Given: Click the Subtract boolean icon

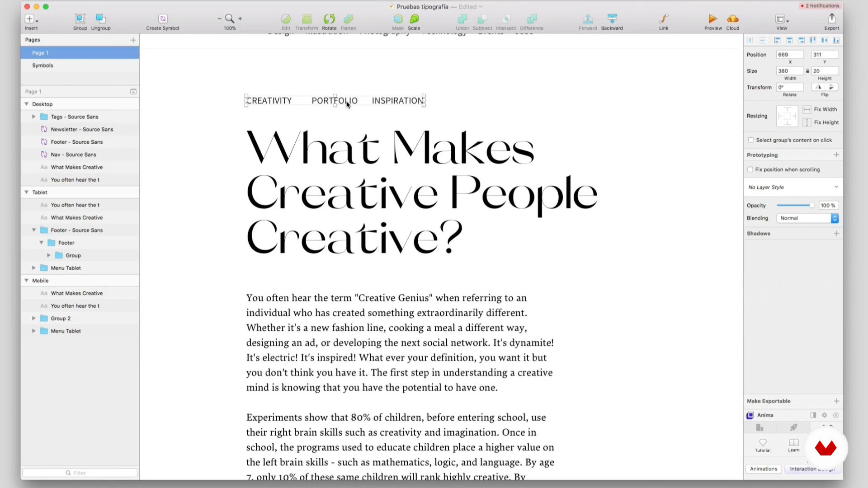Looking at the screenshot, I should 482,19.
